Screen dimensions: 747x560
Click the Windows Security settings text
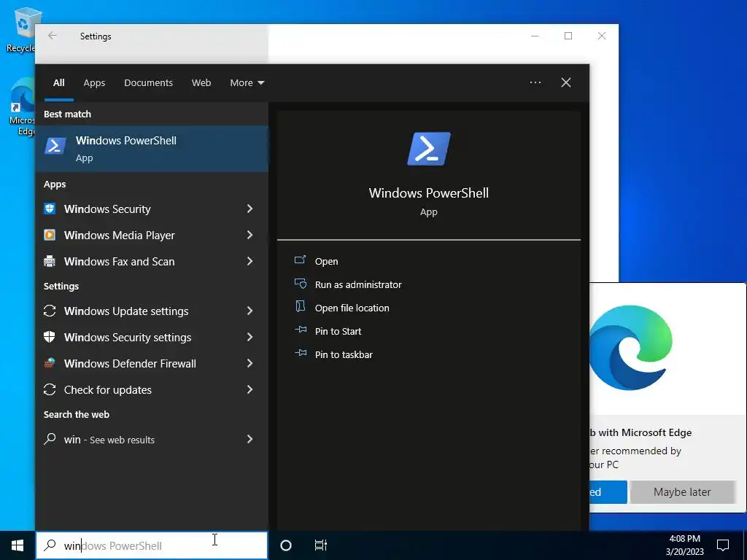tap(128, 338)
